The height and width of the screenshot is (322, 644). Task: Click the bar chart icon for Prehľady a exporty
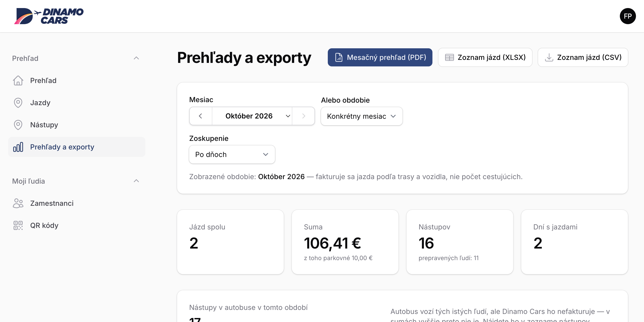click(18, 147)
